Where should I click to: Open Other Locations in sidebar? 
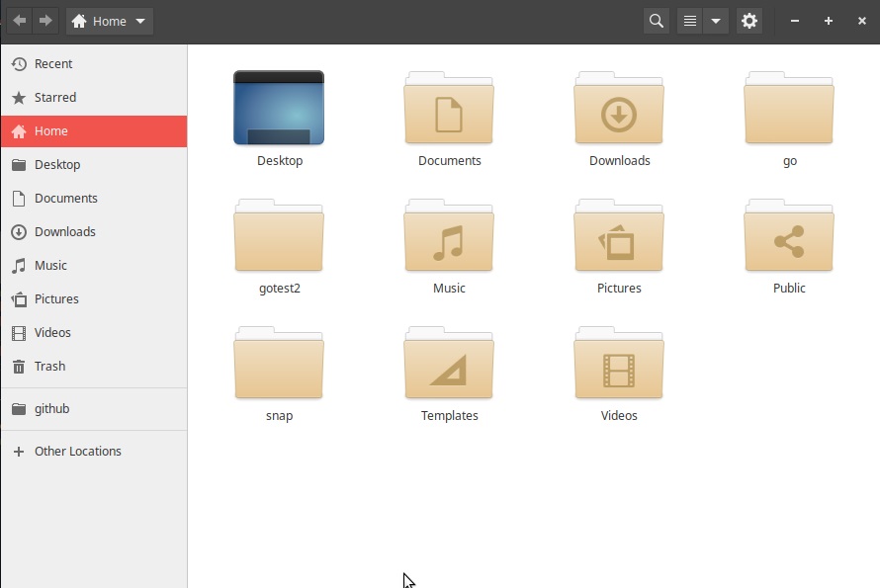coord(77,452)
